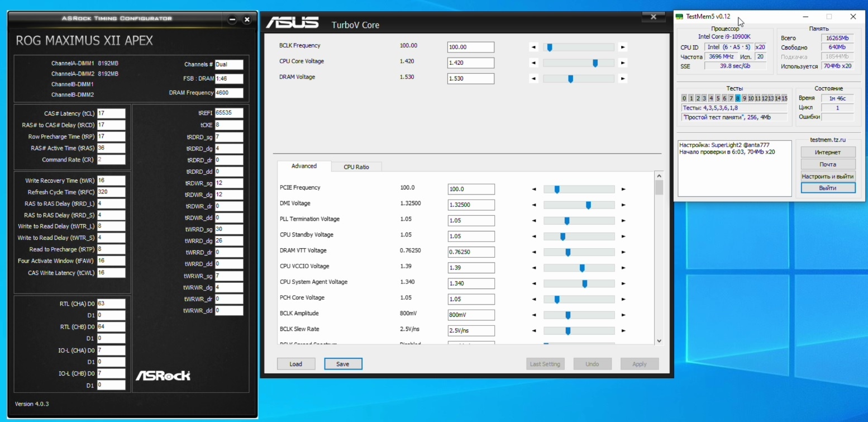Decrease DRAM VTT Voltage with left arrow

tap(534, 252)
